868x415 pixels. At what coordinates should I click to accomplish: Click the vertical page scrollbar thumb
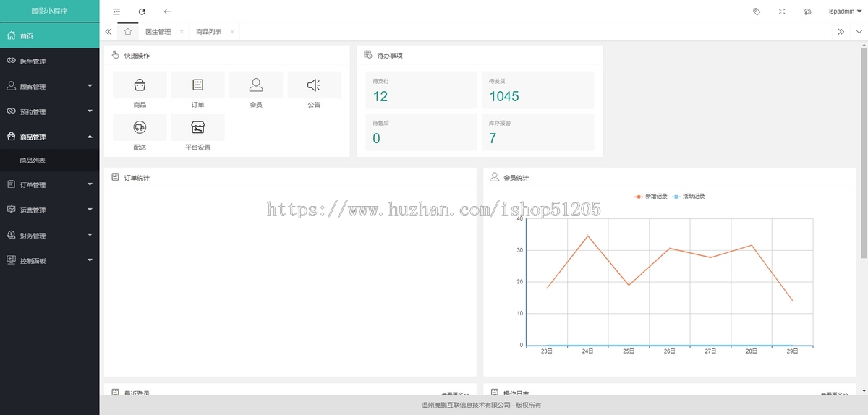[864, 153]
